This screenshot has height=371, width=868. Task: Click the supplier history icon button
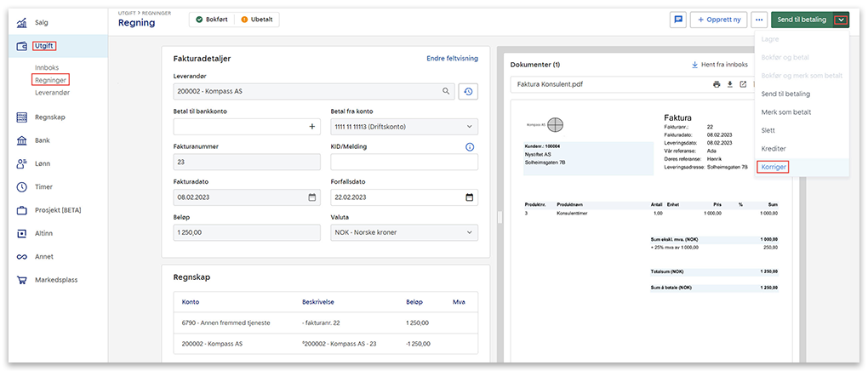[467, 91]
